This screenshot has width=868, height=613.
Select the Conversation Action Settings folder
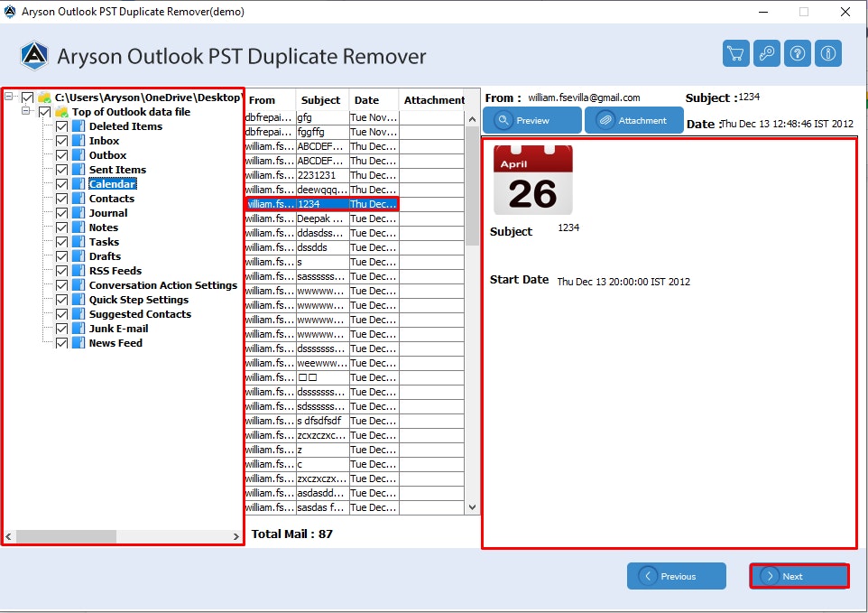[162, 285]
